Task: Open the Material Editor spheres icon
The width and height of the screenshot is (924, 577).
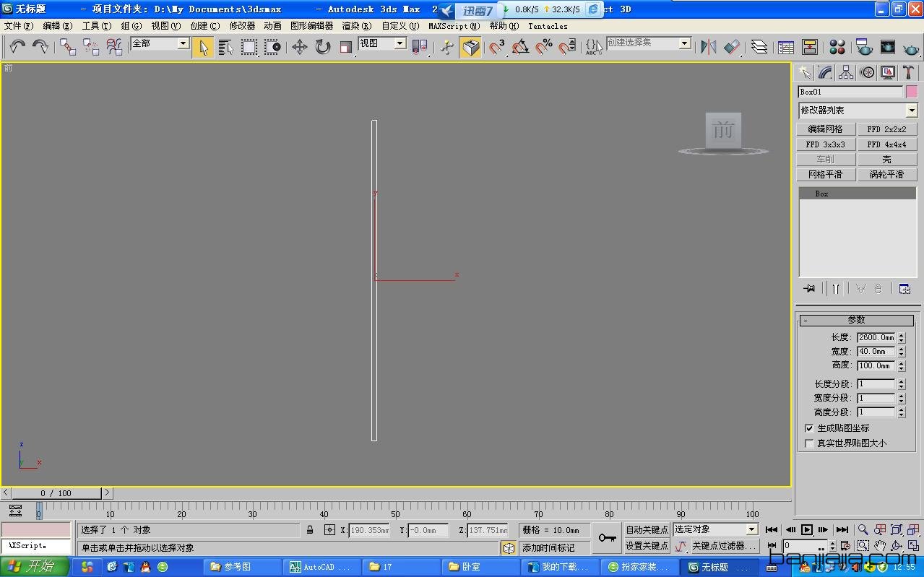Action: click(837, 47)
